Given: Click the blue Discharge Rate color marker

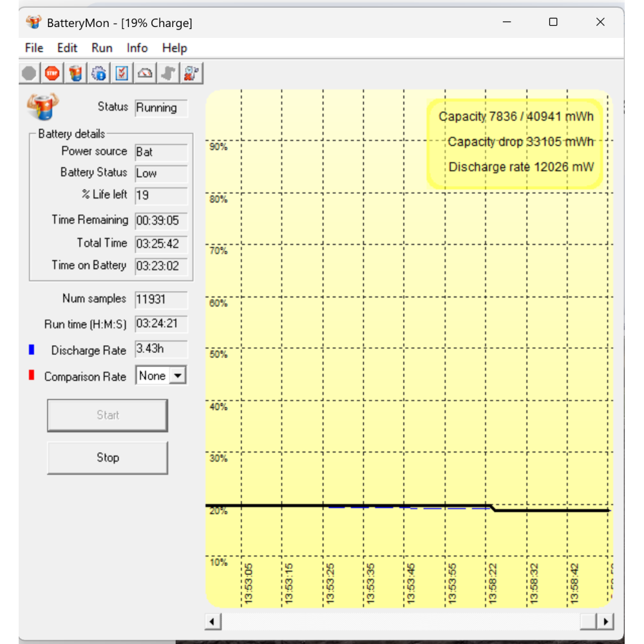Looking at the screenshot, I should click(x=32, y=350).
